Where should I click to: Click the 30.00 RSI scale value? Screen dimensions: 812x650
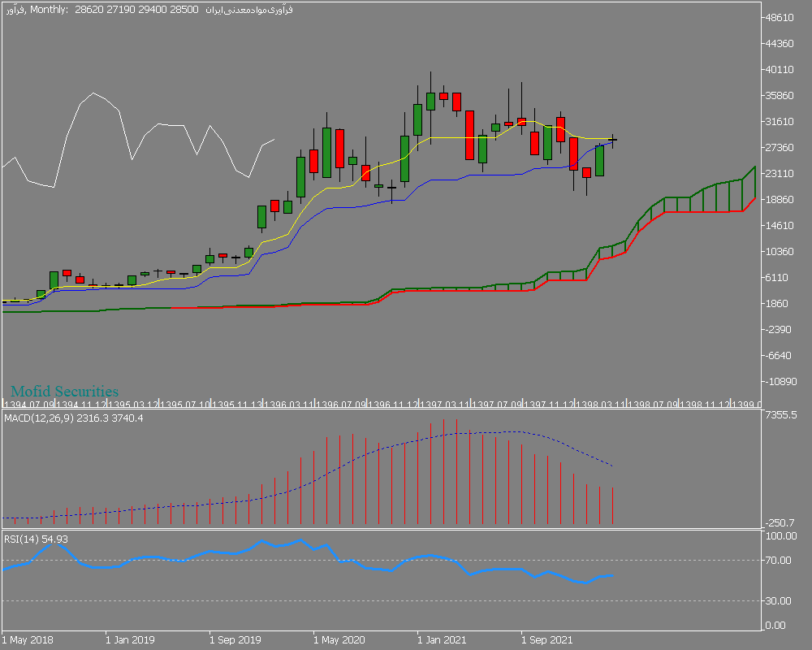pyautogui.click(x=779, y=600)
